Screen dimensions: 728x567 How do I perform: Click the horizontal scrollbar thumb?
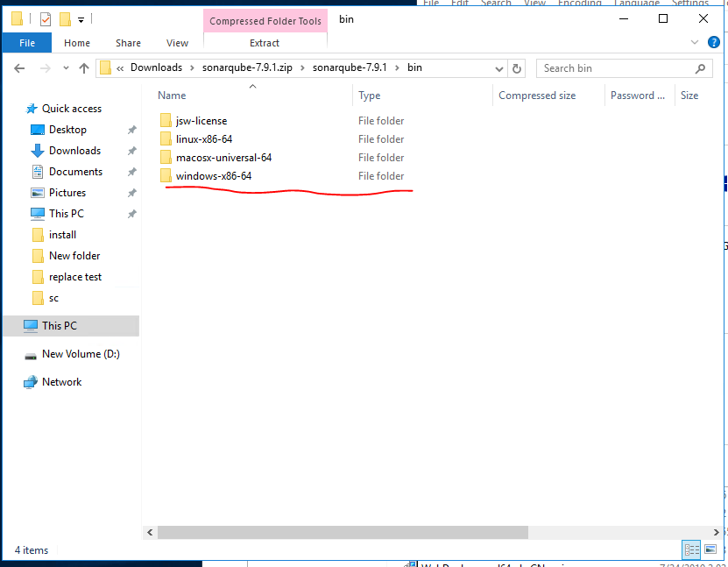point(343,532)
